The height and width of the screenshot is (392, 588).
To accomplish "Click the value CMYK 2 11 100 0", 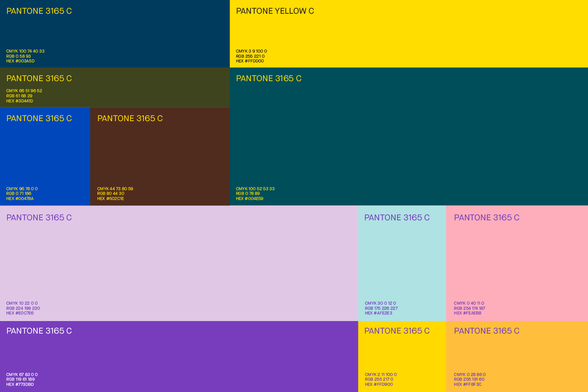I will (381, 375).
